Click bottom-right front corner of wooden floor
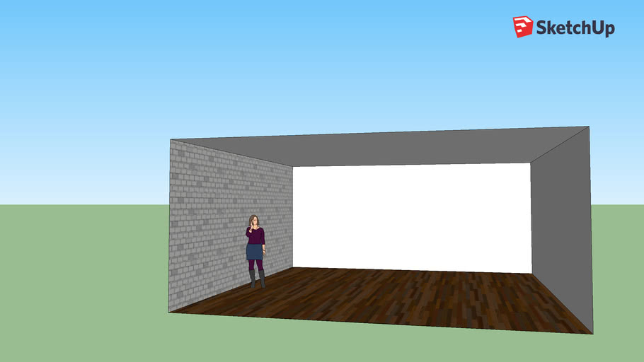 pos(592,333)
